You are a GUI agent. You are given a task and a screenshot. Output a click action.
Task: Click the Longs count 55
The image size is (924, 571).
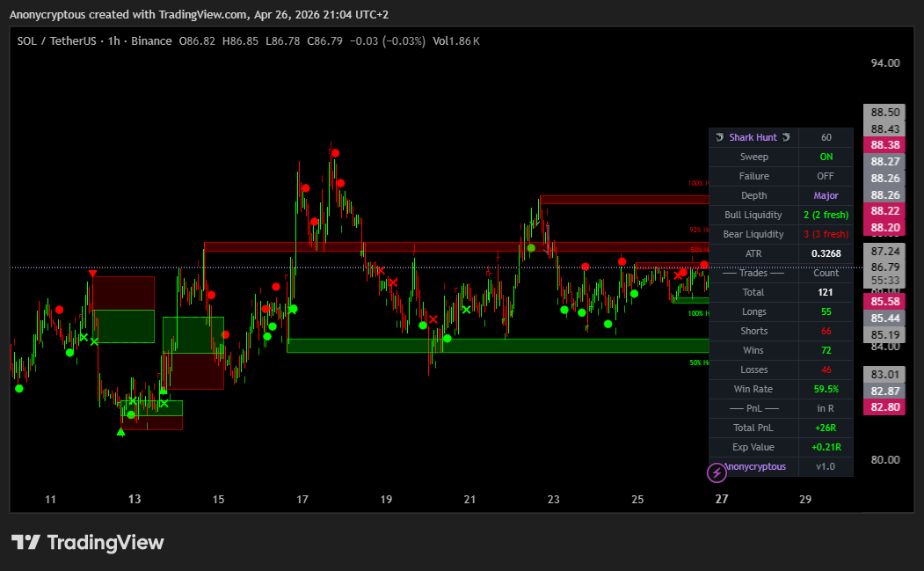click(826, 311)
